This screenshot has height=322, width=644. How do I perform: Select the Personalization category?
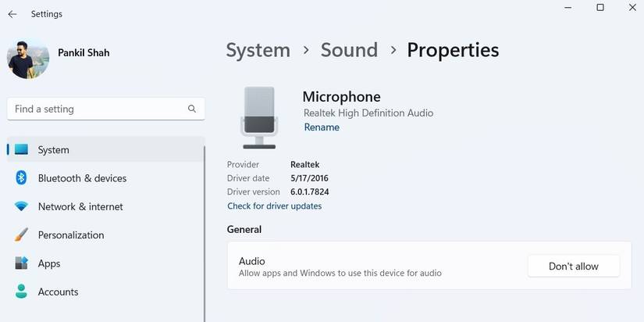(71, 234)
